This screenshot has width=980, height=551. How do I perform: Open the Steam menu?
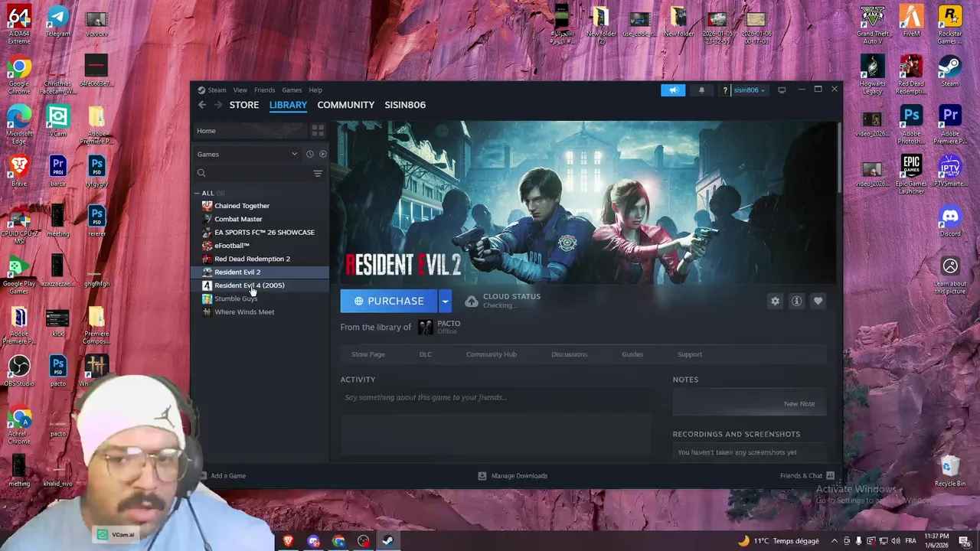(217, 90)
